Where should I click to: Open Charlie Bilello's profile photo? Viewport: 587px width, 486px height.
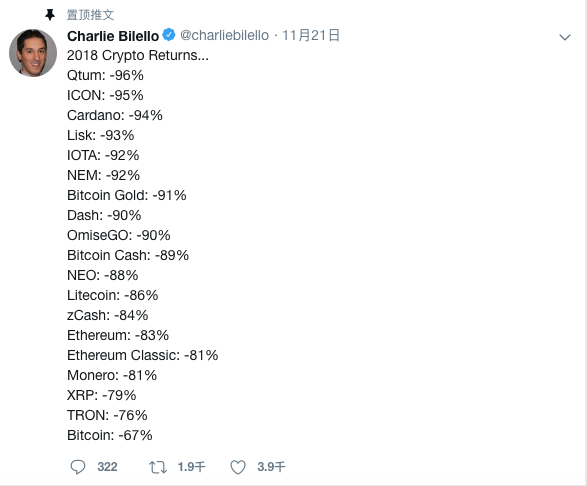click(33, 53)
